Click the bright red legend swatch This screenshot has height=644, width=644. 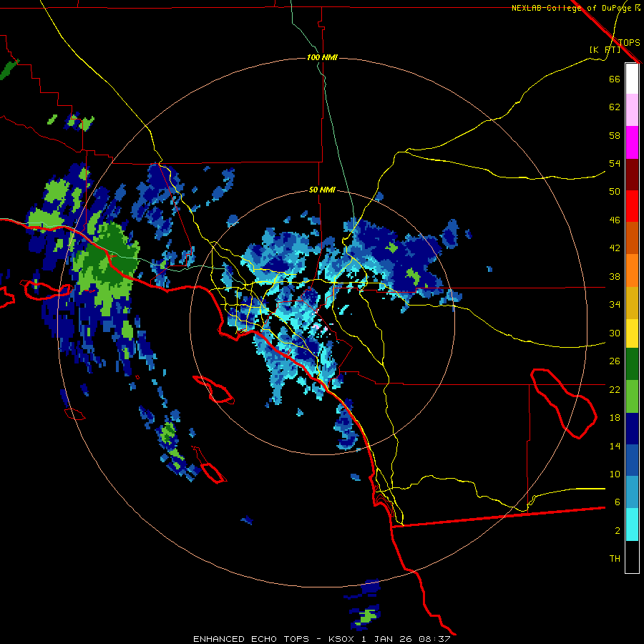[632, 206]
